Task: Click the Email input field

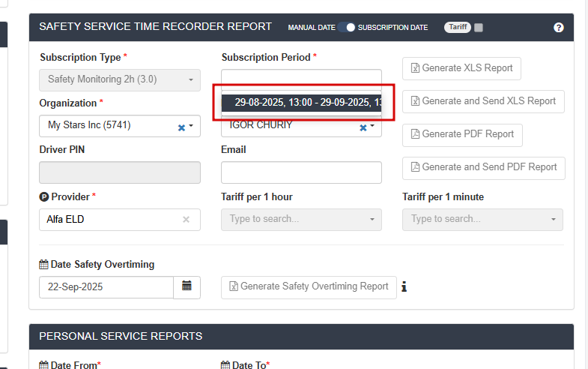Action: click(301, 172)
